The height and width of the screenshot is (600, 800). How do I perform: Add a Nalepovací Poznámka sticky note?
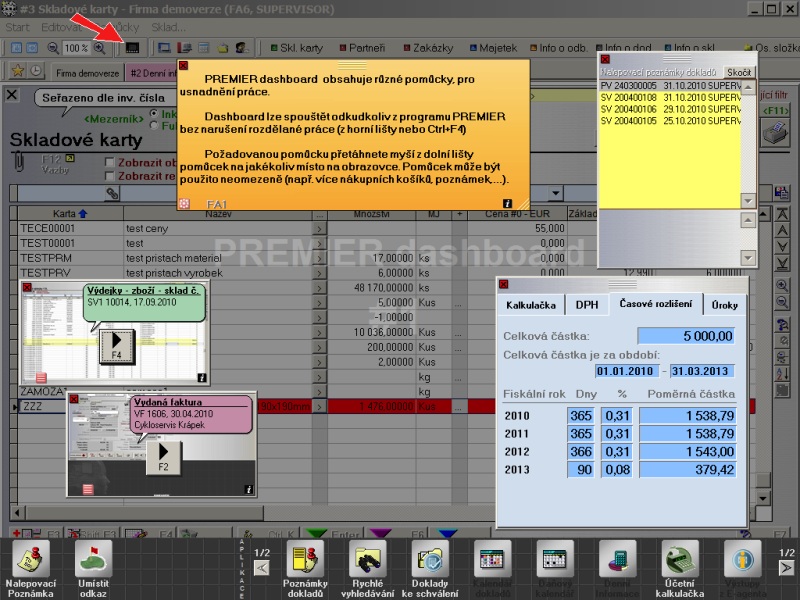point(31,568)
